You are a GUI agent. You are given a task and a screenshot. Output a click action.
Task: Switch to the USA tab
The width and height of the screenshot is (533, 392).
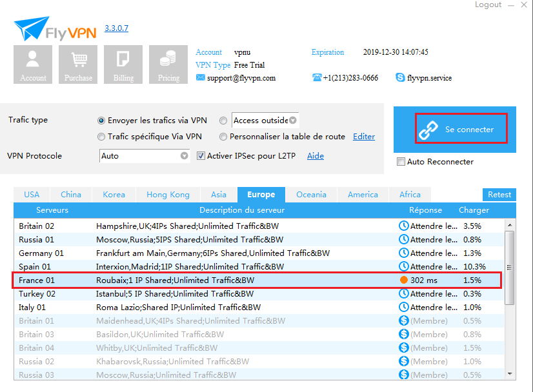(x=32, y=195)
